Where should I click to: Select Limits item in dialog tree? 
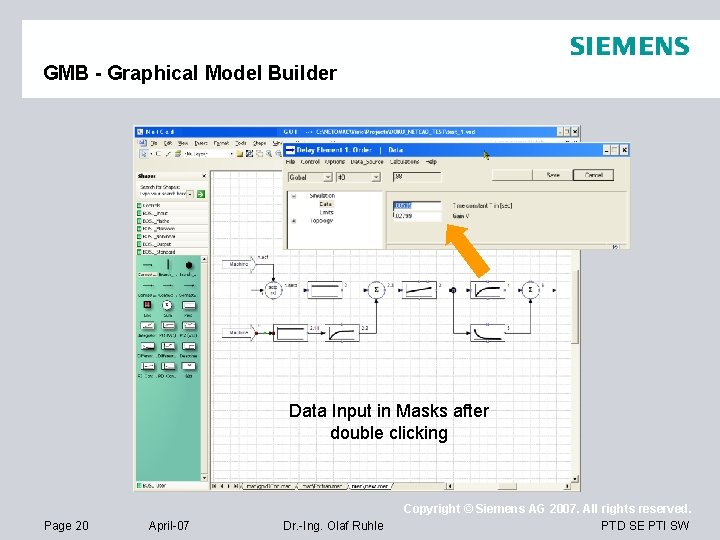click(x=326, y=212)
